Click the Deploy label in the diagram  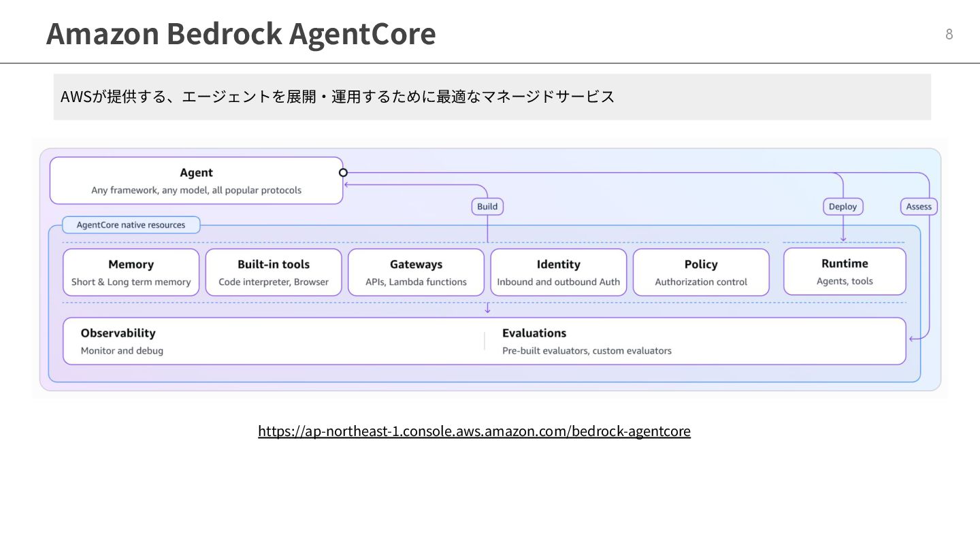[x=843, y=207]
